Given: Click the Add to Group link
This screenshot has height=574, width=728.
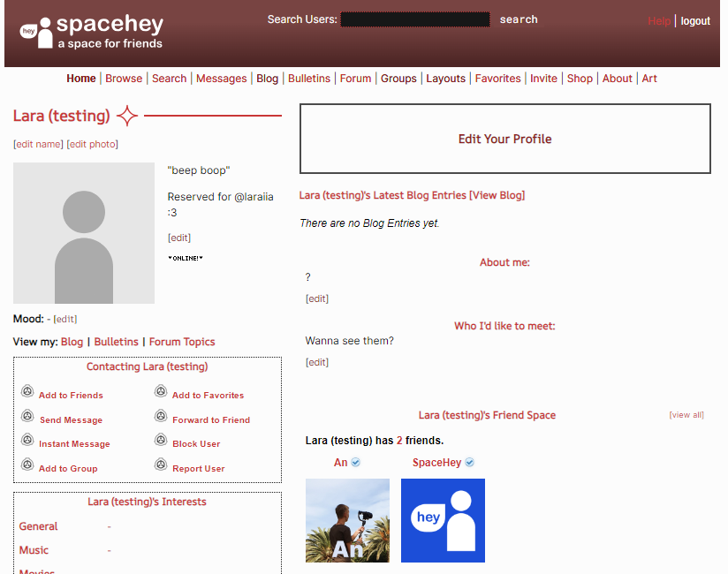Looking at the screenshot, I should coord(68,469).
